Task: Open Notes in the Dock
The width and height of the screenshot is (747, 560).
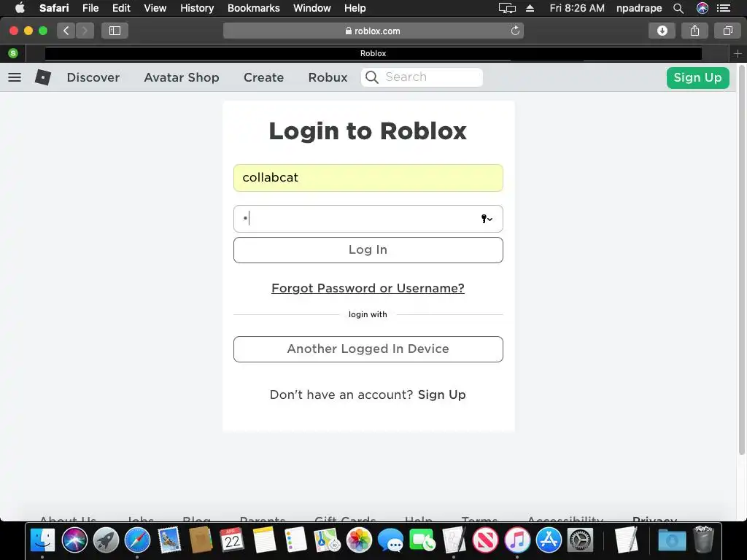Action: pos(264,540)
